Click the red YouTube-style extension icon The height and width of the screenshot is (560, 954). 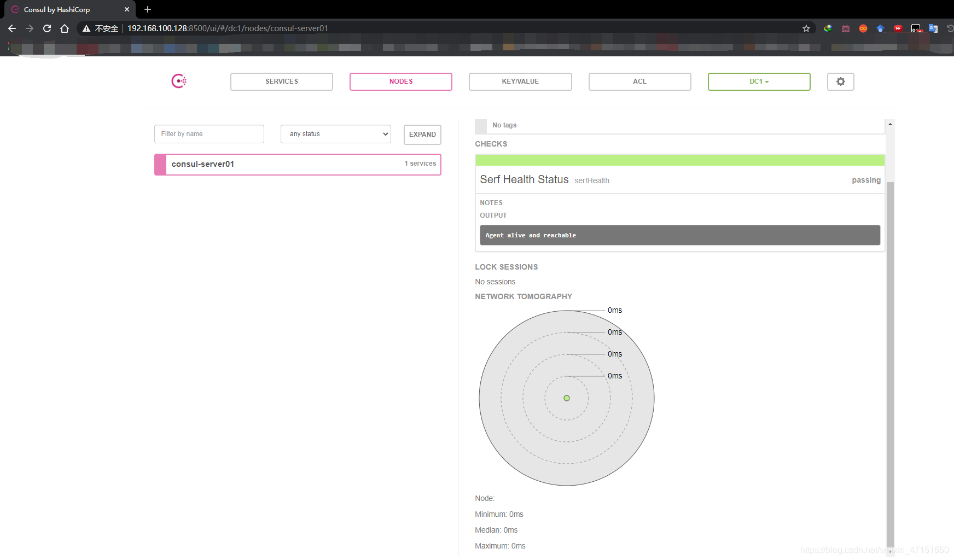898,28
